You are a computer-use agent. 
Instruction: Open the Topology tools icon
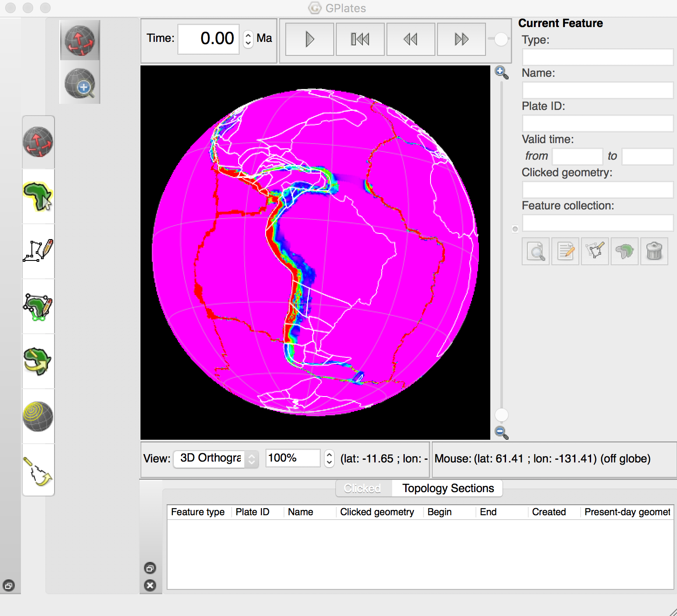click(38, 306)
